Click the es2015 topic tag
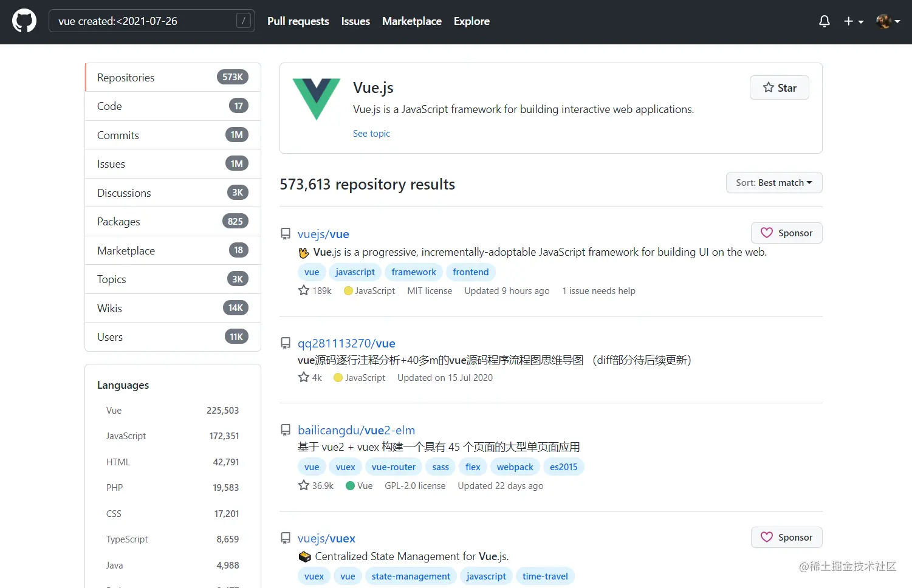This screenshot has height=588, width=912. [x=564, y=467]
